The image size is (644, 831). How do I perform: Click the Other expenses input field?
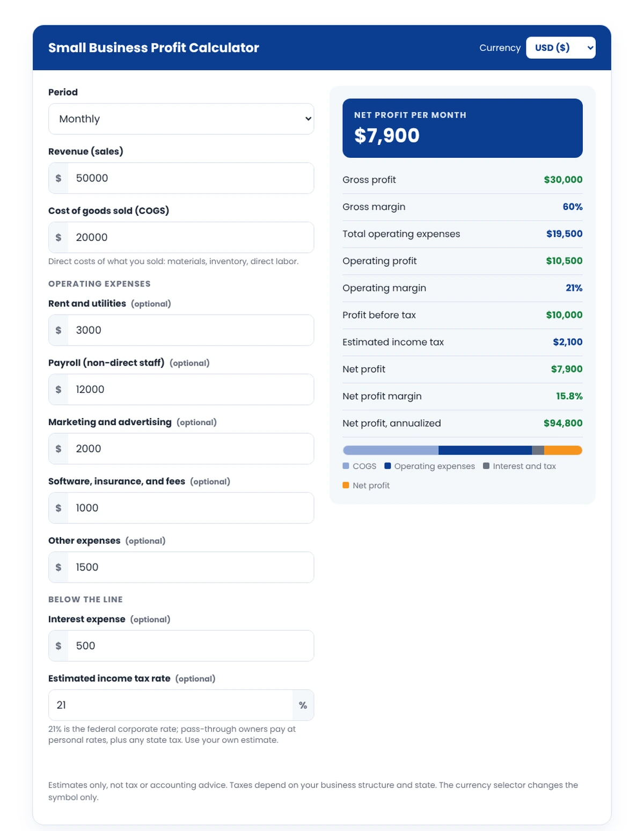click(x=191, y=567)
